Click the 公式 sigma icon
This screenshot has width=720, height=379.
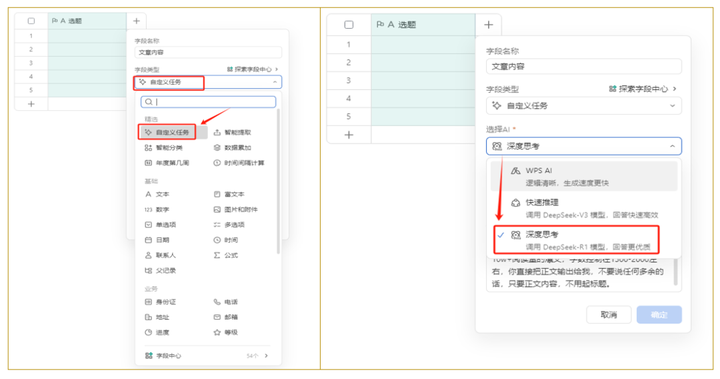pos(217,255)
